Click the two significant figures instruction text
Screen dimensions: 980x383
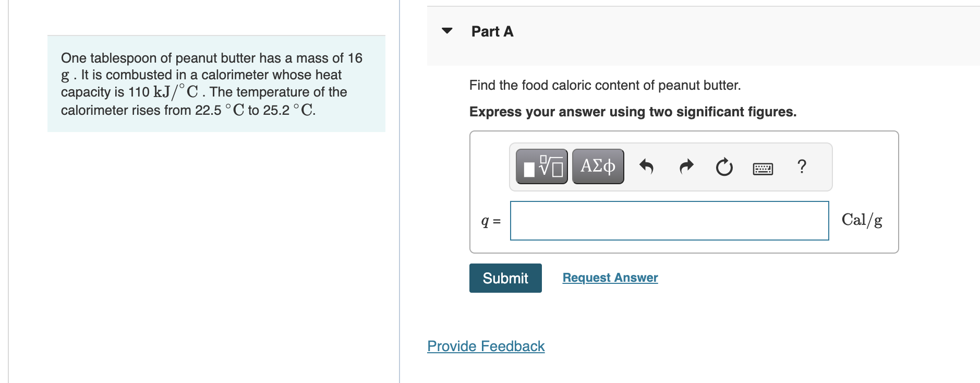tap(632, 112)
